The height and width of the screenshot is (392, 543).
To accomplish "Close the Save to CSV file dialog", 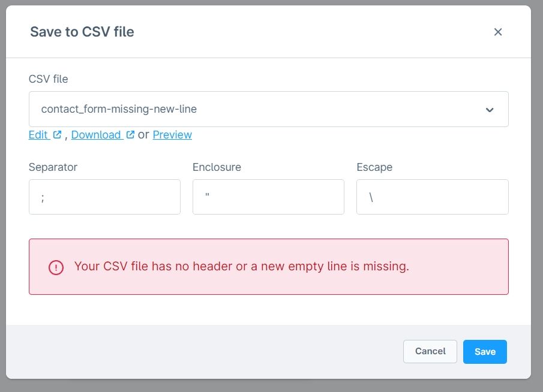I will (497, 32).
